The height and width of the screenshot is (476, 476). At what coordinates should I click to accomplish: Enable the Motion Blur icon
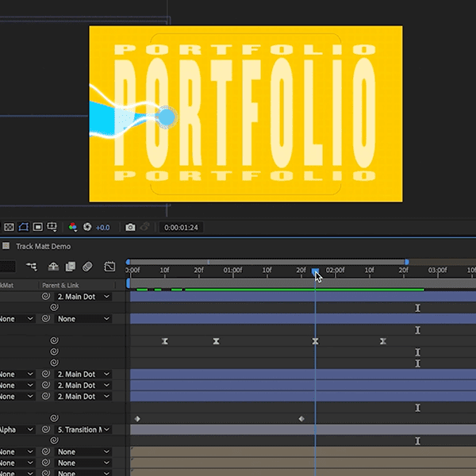pos(88,267)
